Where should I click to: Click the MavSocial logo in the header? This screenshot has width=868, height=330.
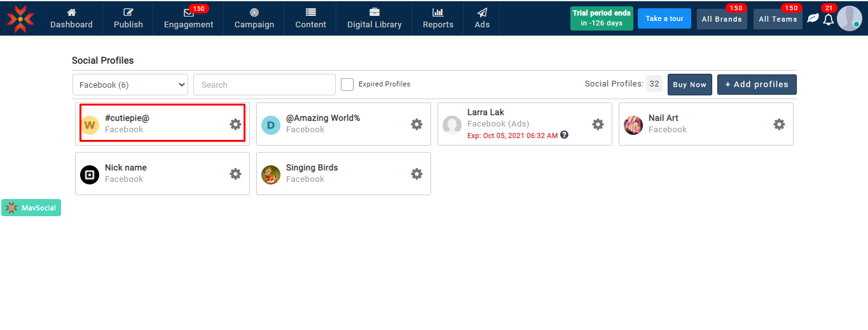20,18
